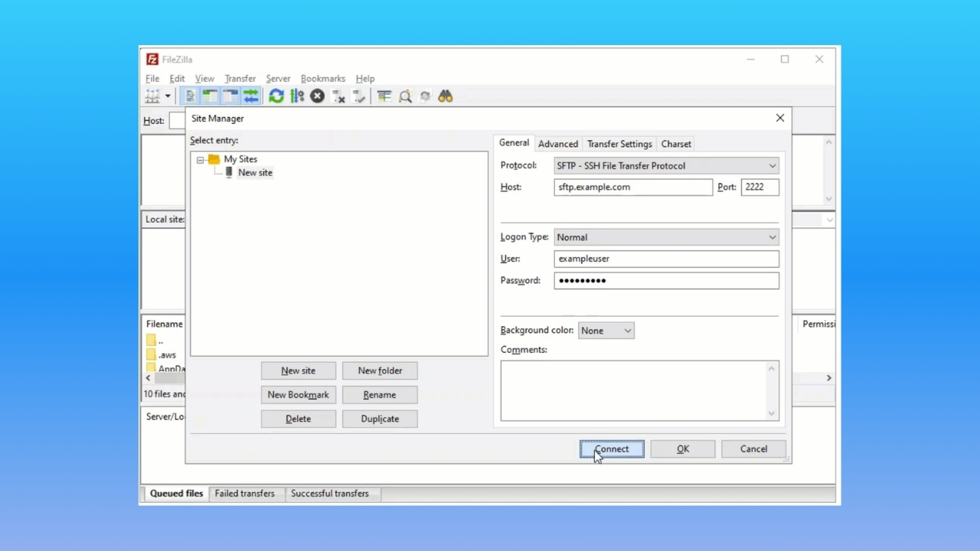Click the Host field with sftp.example.com
Image resolution: width=980 pixels, height=551 pixels.
(633, 187)
